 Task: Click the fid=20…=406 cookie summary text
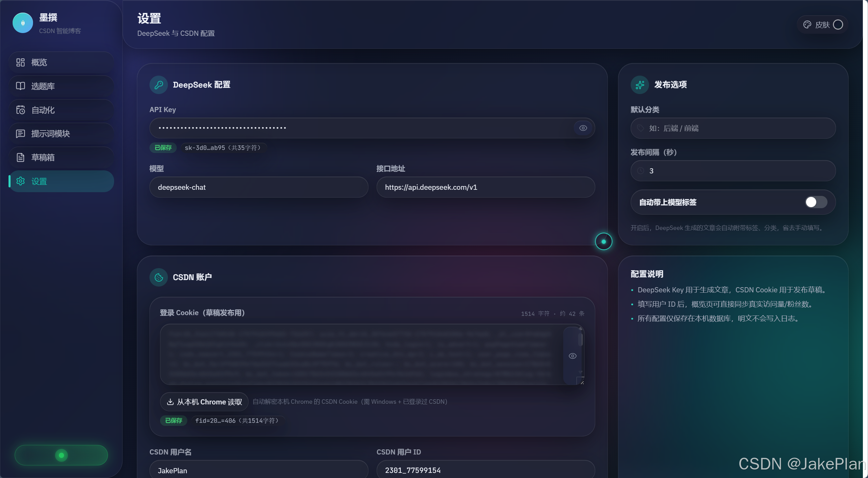tap(237, 421)
